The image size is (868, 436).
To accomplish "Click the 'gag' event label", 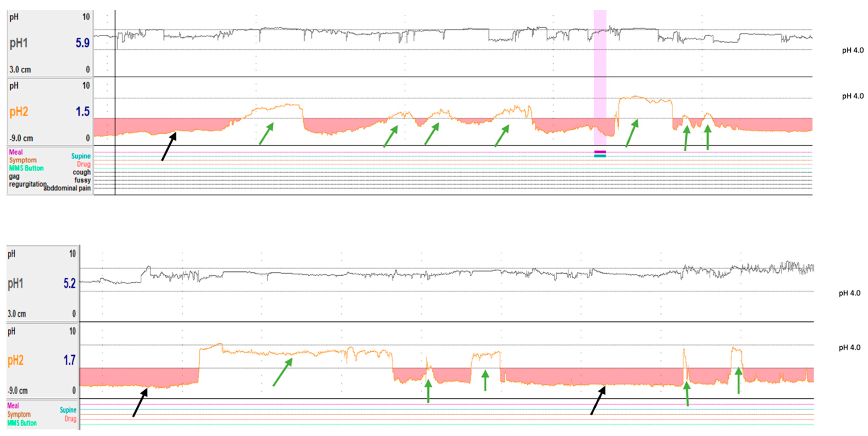I will [x=14, y=176].
